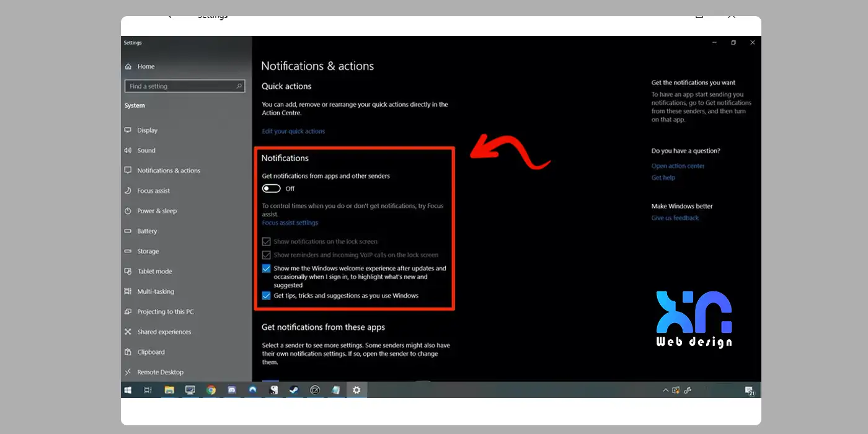Click the Battery icon in sidebar
Screen dimensions: 868x434
pos(128,231)
